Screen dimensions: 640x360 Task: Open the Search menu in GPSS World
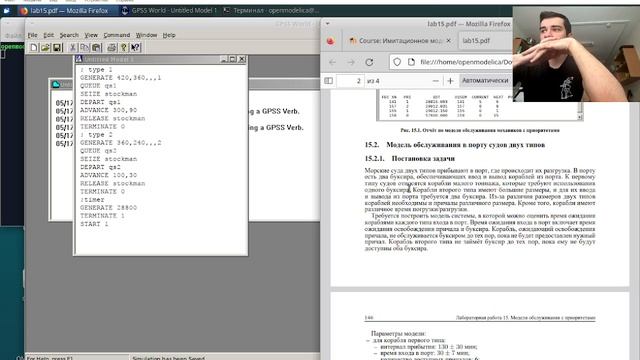pos(69,35)
